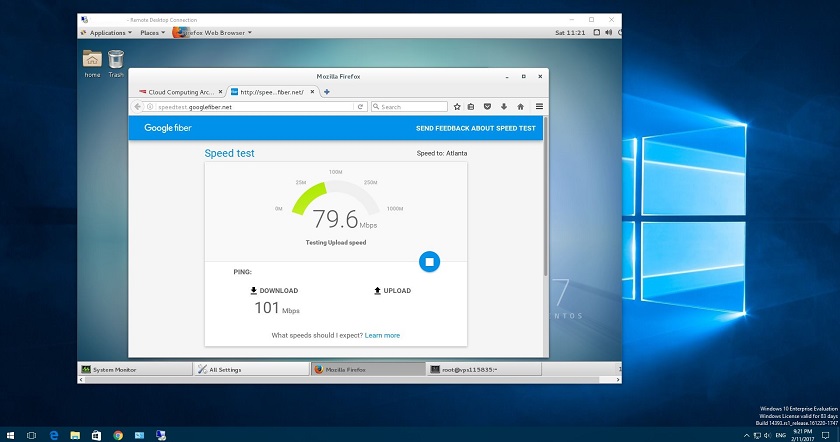Click the Firefox search box
Image resolution: width=840 pixels, height=442 pixels.
[x=412, y=106]
